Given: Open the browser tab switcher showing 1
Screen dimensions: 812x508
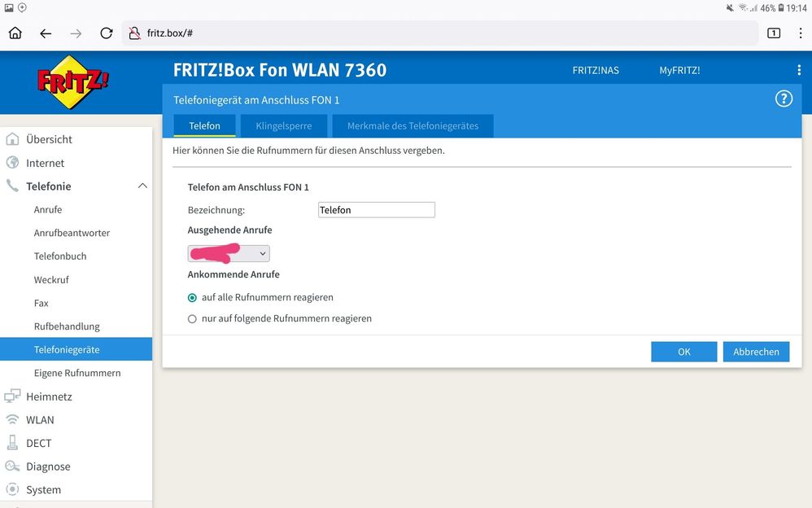Looking at the screenshot, I should point(774,33).
